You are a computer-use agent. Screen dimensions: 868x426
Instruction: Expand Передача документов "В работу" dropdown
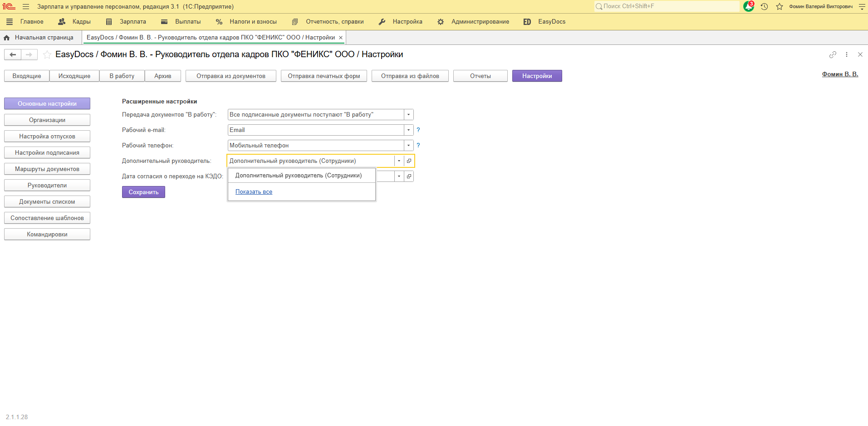click(x=408, y=114)
